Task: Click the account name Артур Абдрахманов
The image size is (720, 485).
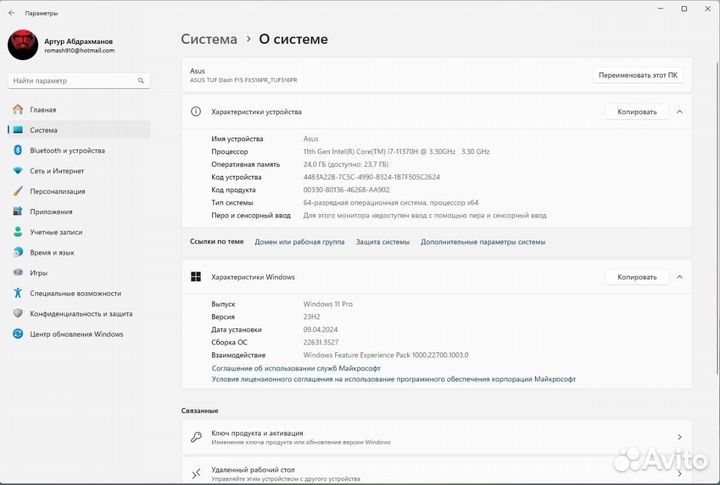Action: point(79,41)
